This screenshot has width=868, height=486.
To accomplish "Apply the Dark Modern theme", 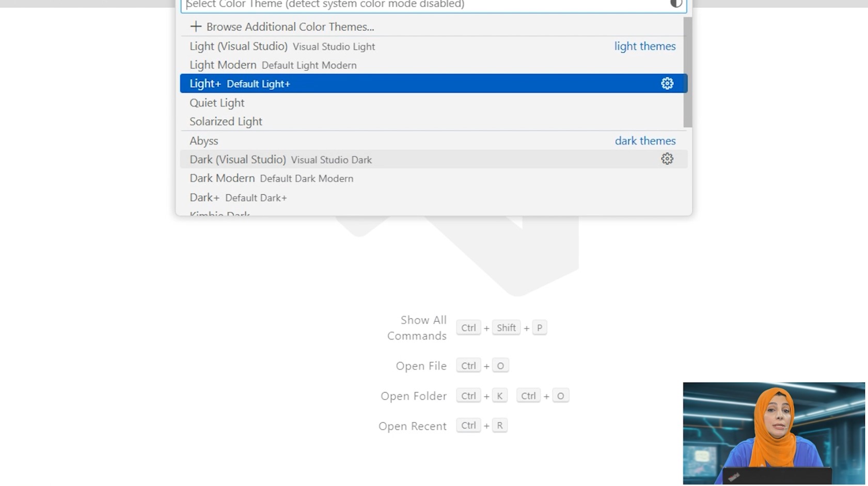I will 434,178.
